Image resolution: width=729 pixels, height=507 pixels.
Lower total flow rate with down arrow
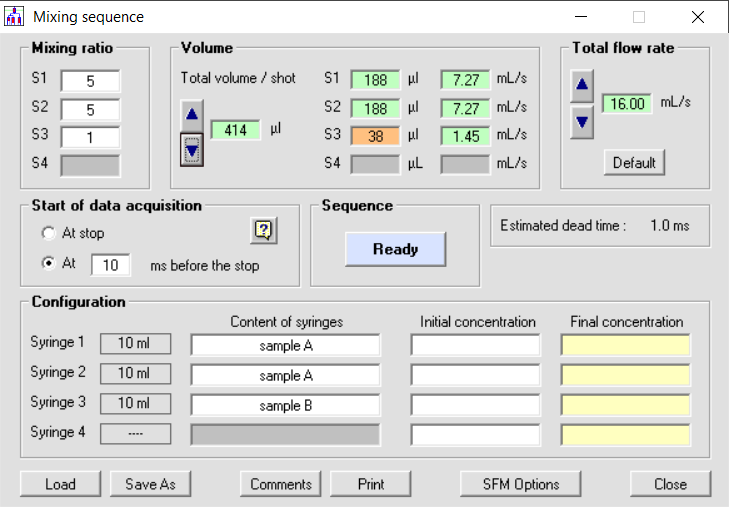582,122
